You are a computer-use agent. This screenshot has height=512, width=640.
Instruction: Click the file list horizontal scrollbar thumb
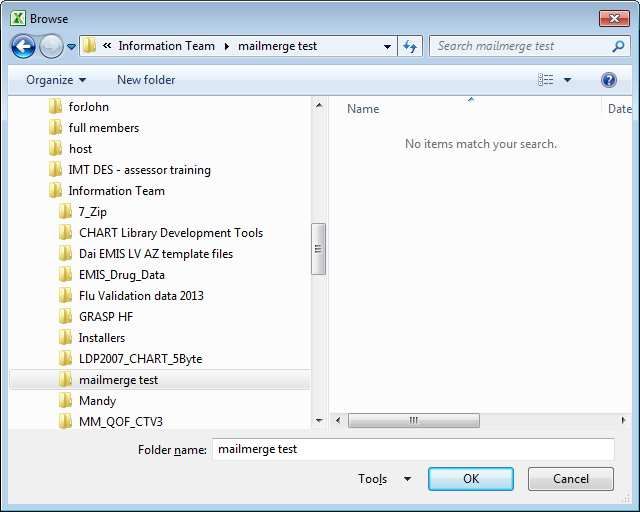[x=413, y=420]
